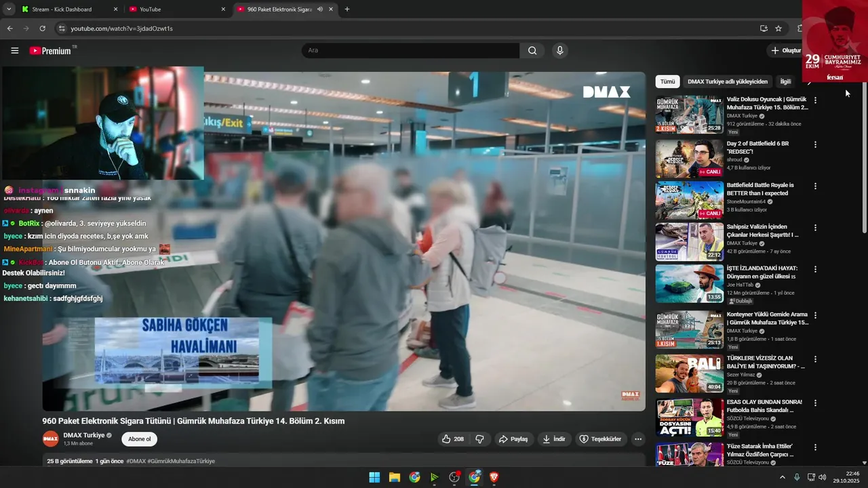Select the 960 Paket Elektronik Sigara tab
Image resolution: width=868 pixels, height=488 pixels.
[279, 9]
